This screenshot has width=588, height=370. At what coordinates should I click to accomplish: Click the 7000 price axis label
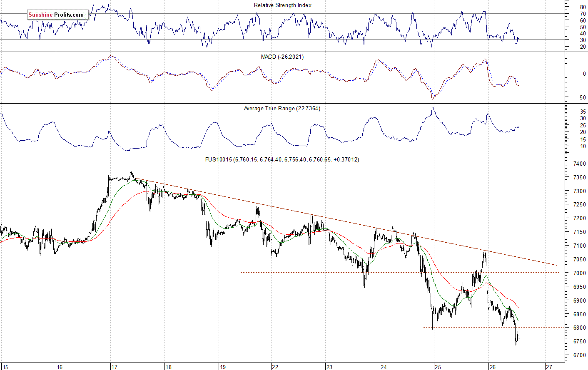click(x=579, y=273)
